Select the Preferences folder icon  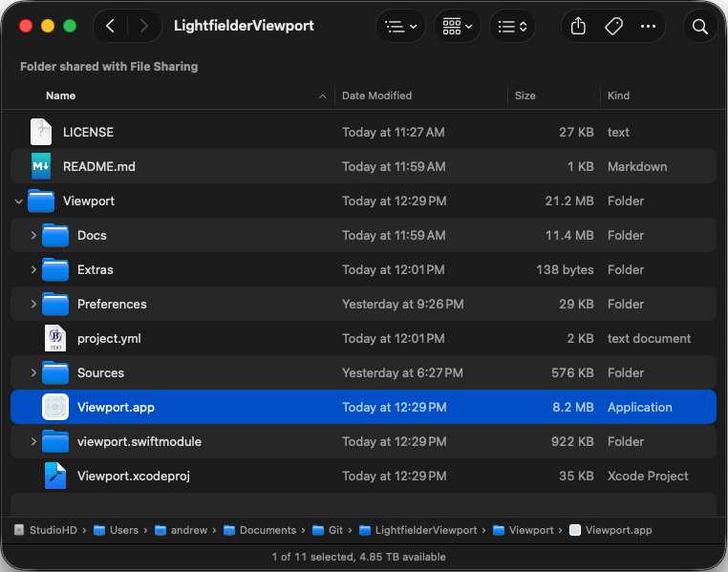click(x=55, y=304)
